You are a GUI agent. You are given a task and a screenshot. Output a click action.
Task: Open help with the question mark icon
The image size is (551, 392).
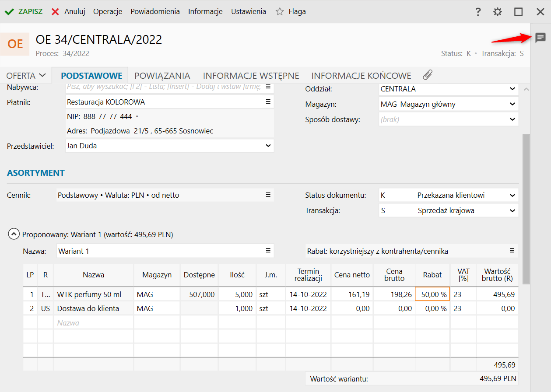click(478, 12)
